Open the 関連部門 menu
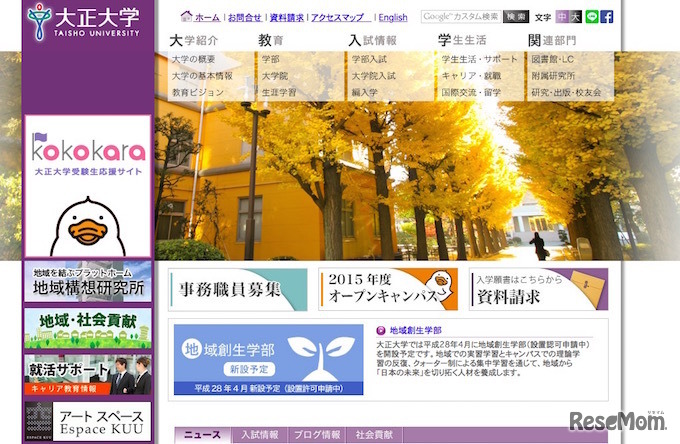Viewport: 680px width, 444px height. 552,40
